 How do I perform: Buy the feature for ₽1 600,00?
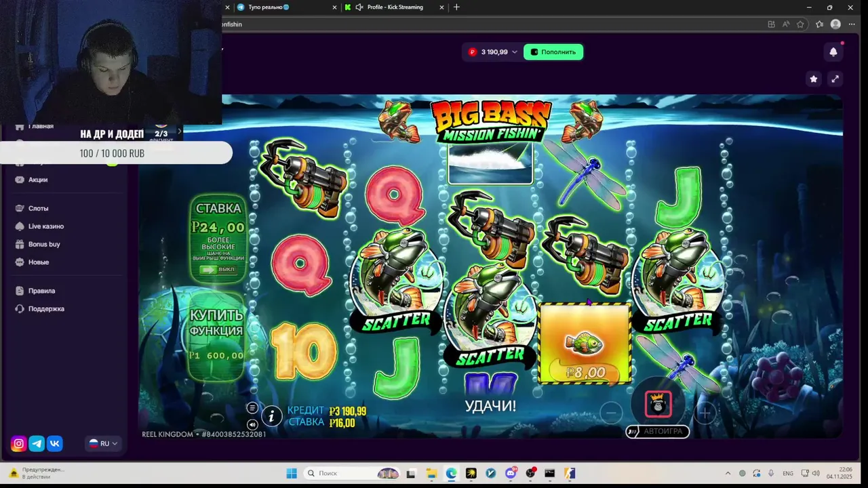pyautogui.click(x=216, y=335)
